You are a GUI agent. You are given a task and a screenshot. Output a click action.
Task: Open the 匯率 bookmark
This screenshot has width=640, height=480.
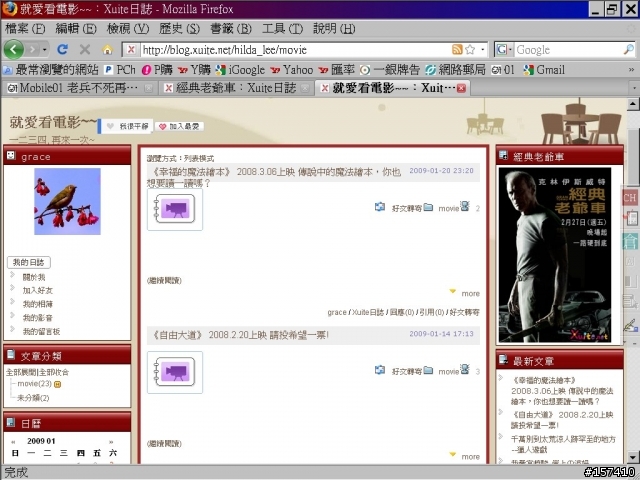pyautogui.click(x=336, y=70)
